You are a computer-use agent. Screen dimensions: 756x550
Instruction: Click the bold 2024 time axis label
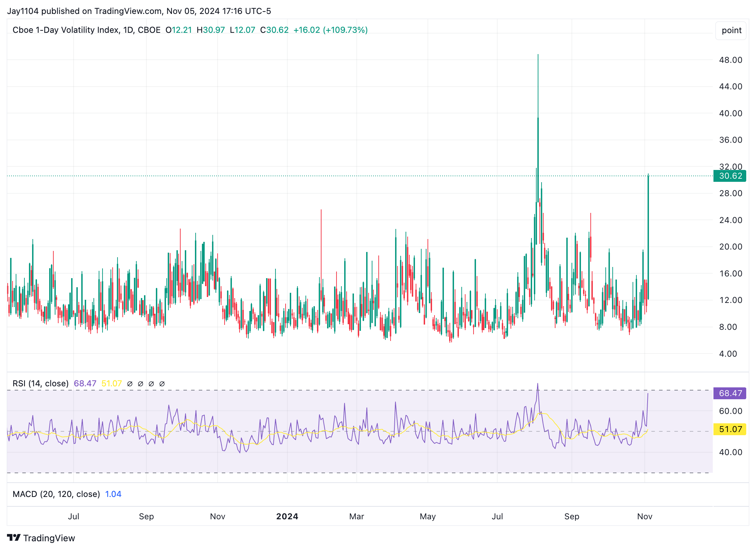point(287,516)
